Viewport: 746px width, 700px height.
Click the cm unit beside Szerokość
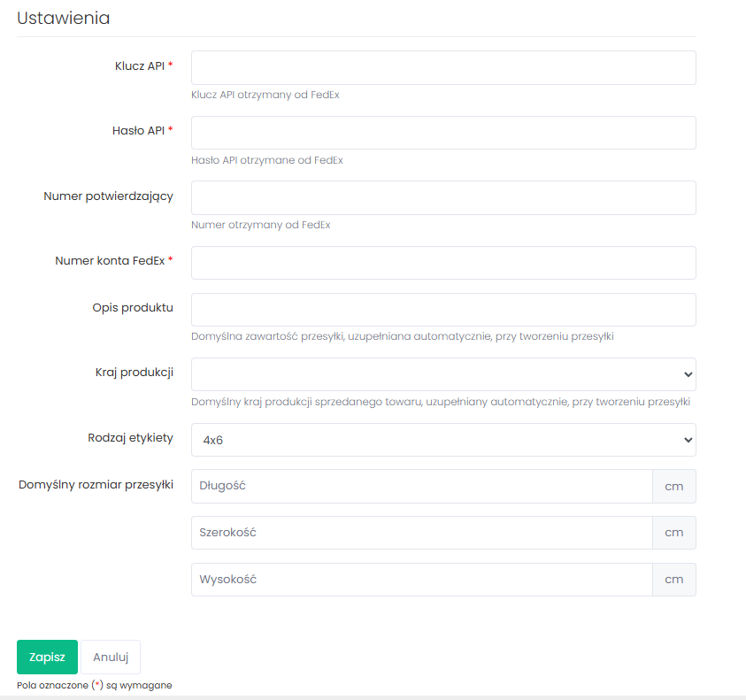click(x=674, y=533)
